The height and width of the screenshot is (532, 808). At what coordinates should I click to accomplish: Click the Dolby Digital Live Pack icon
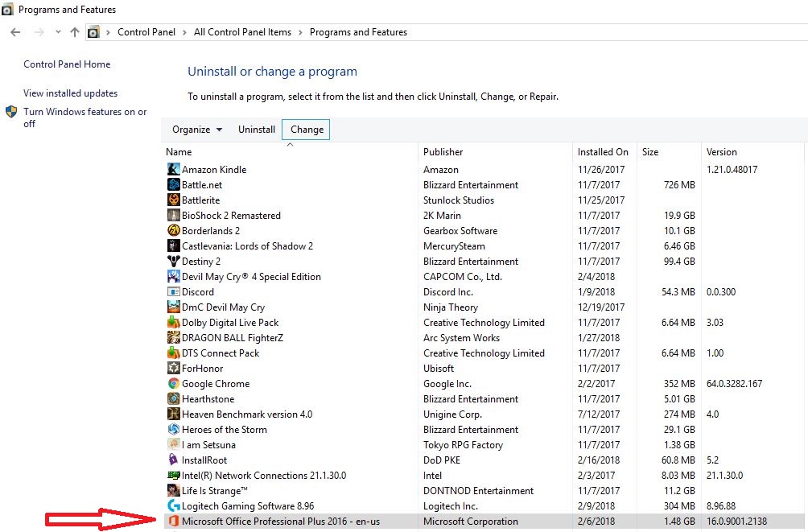[174, 322]
